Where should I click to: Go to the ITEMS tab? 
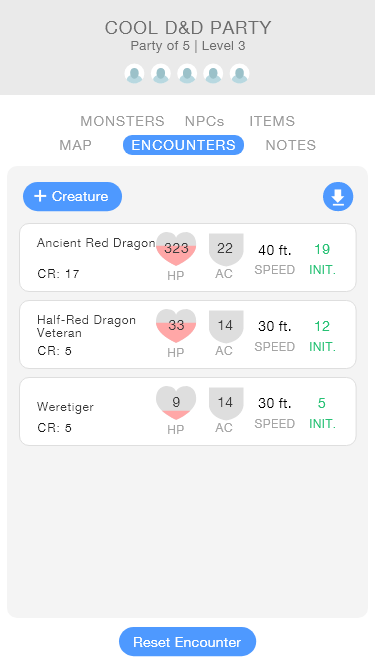pos(272,121)
